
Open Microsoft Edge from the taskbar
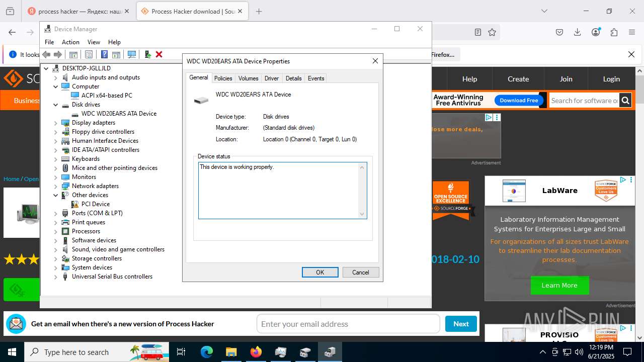(x=207, y=352)
